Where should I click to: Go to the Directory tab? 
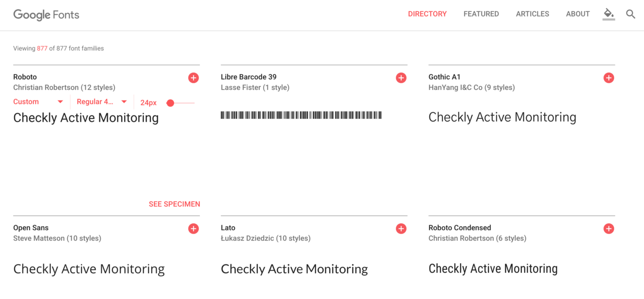point(427,14)
